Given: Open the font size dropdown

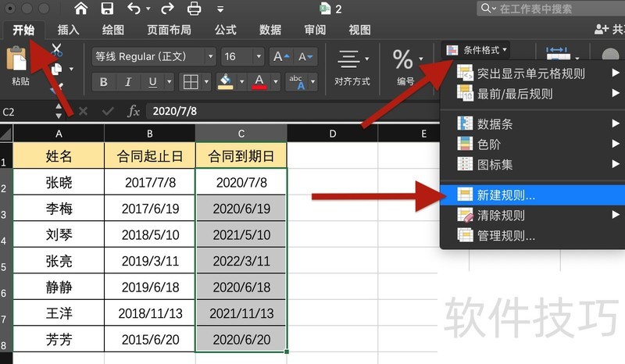Looking at the screenshot, I should coord(259,57).
